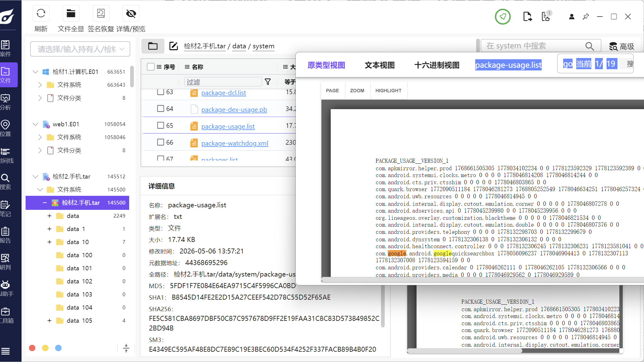Collapse the 检材2.手机.tar root node

(x=35, y=176)
